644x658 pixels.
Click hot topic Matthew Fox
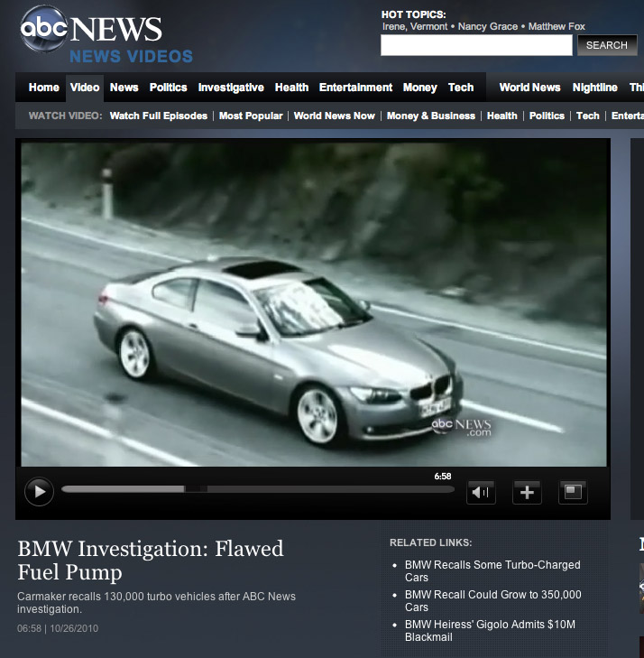coord(557,26)
